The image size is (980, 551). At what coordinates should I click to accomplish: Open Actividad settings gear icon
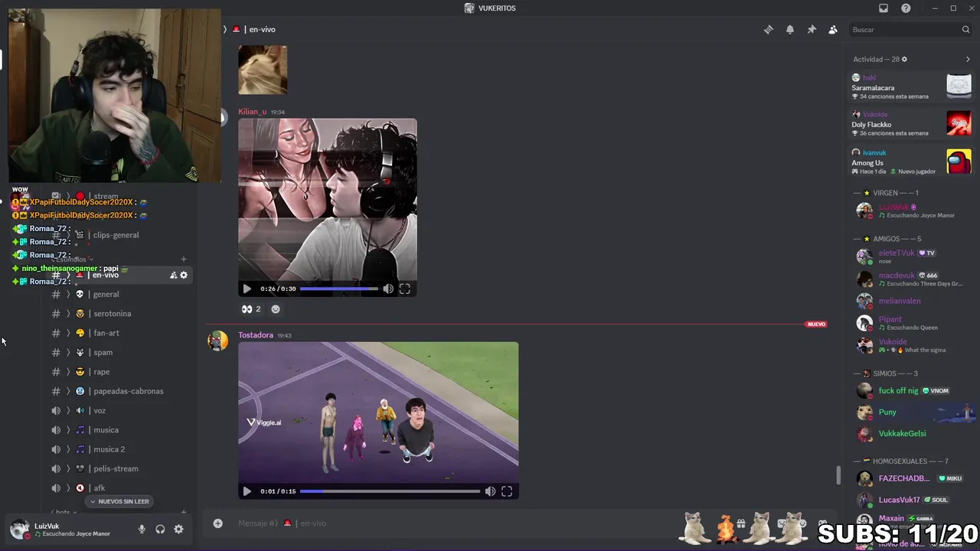pyautogui.click(x=904, y=59)
